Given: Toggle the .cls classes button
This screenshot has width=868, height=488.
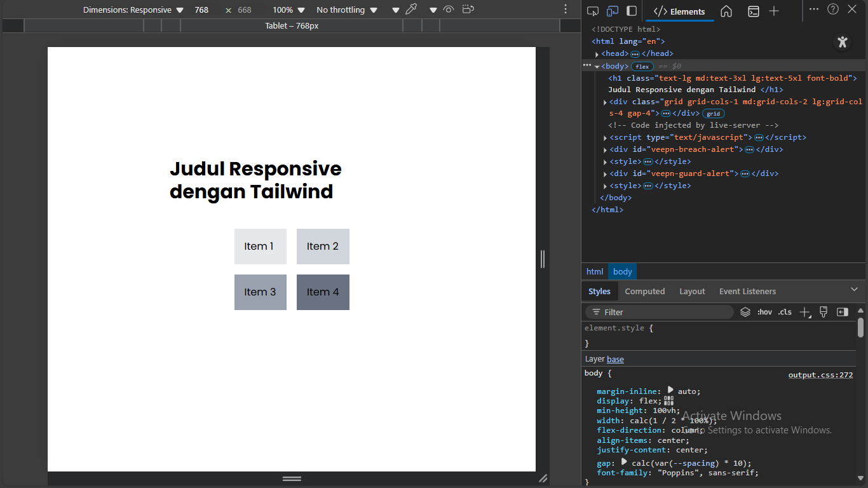Looking at the screenshot, I should tap(785, 312).
